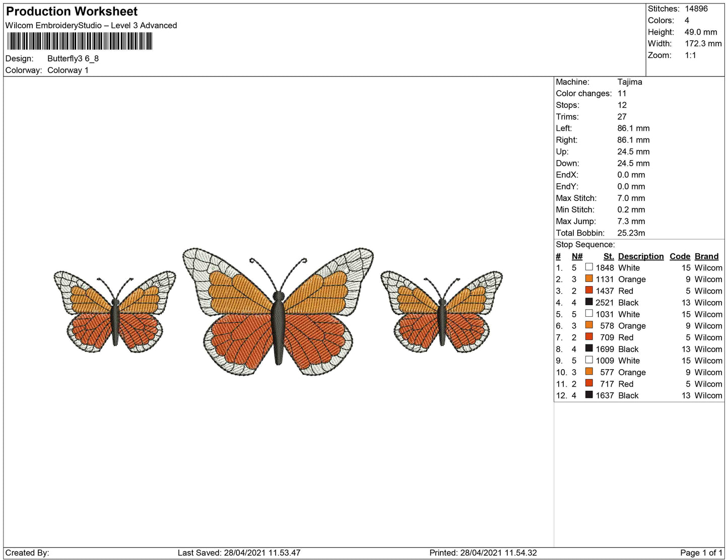Toggle the White checkbox at stop 9

tap(588, 361)
